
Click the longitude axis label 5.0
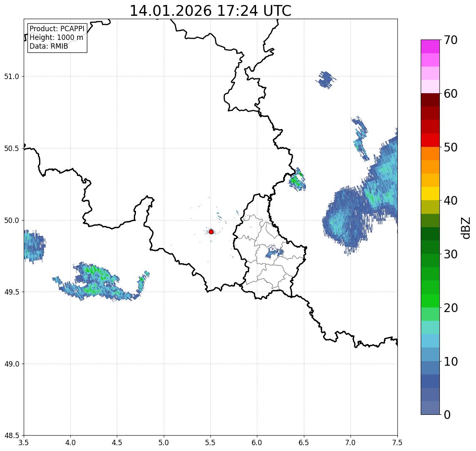pyautogui.click(x=164, y=443)
